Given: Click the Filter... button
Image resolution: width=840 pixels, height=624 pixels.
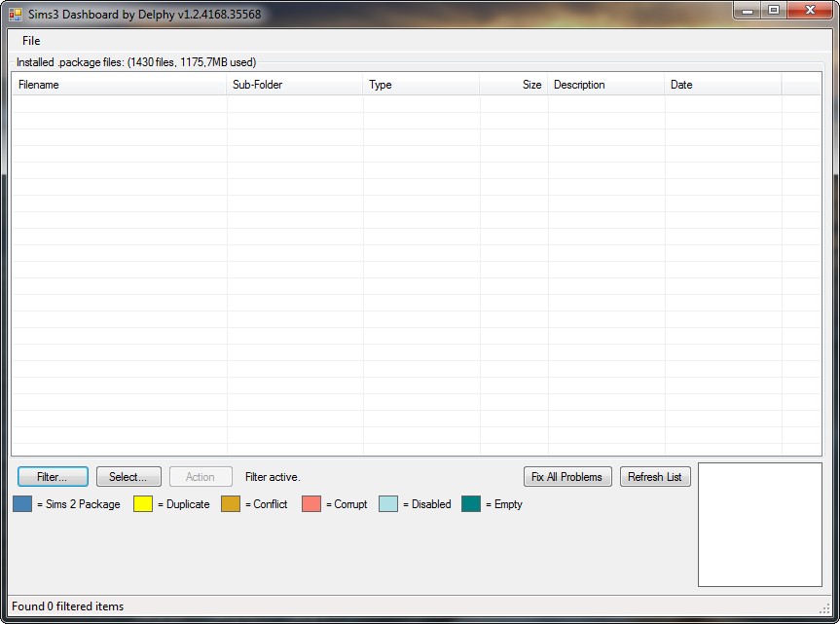Looking at the screenshot, I should point(53,477).
